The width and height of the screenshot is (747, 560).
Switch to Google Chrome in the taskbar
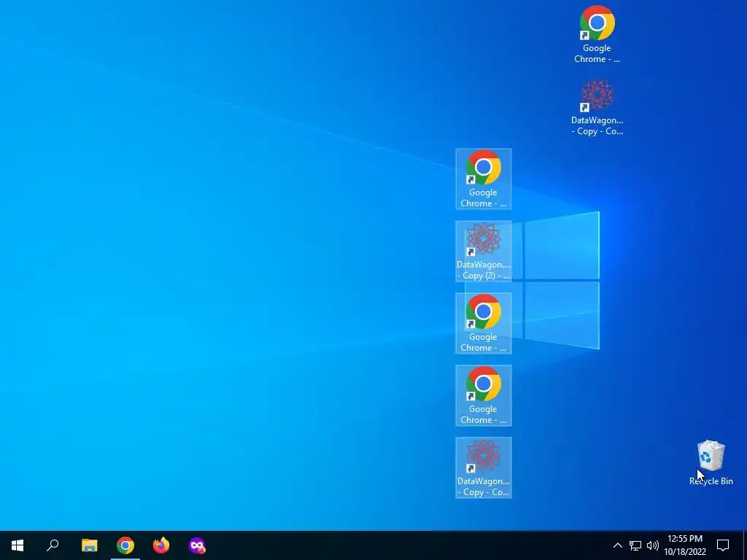[125, 545]
